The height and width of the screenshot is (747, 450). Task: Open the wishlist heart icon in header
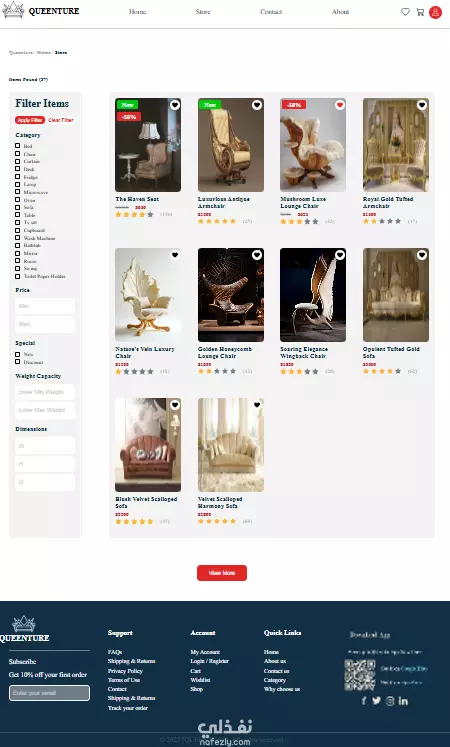(405, 12)
